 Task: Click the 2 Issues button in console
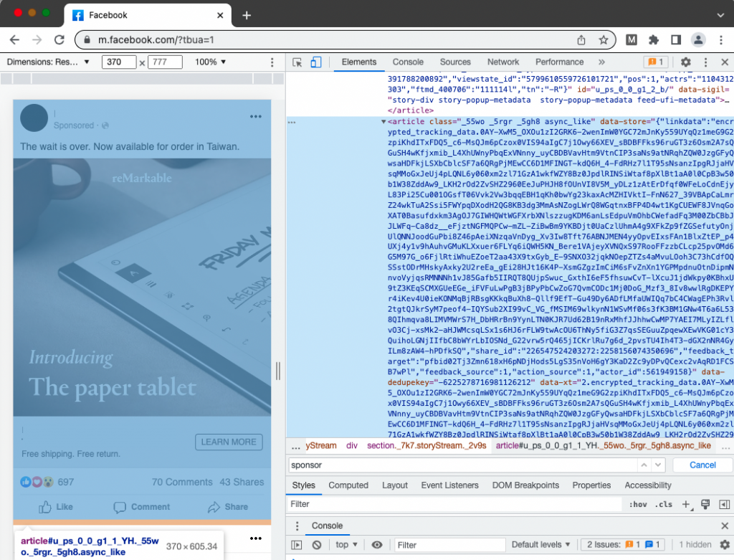[x=624, y=544]
